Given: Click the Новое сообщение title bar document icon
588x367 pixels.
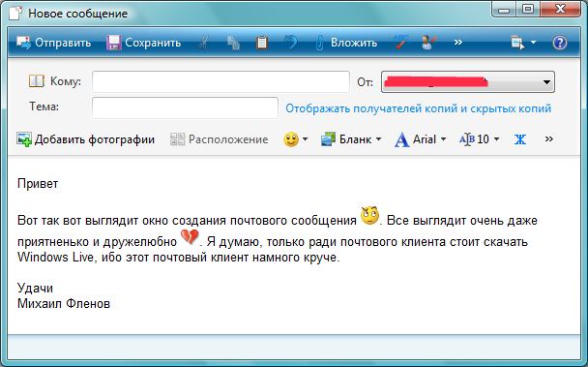Looking at the screenshot, I should click(x=15, y=13).
